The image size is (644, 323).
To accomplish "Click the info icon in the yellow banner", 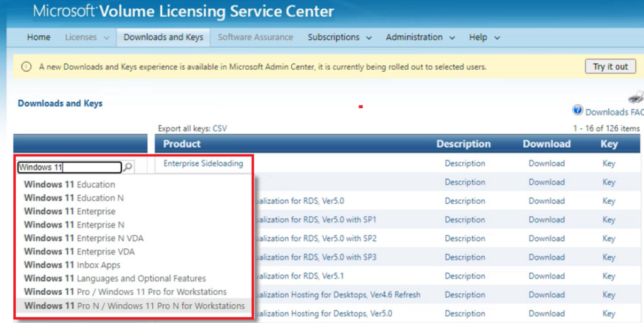I will click(x=26, y=67).
